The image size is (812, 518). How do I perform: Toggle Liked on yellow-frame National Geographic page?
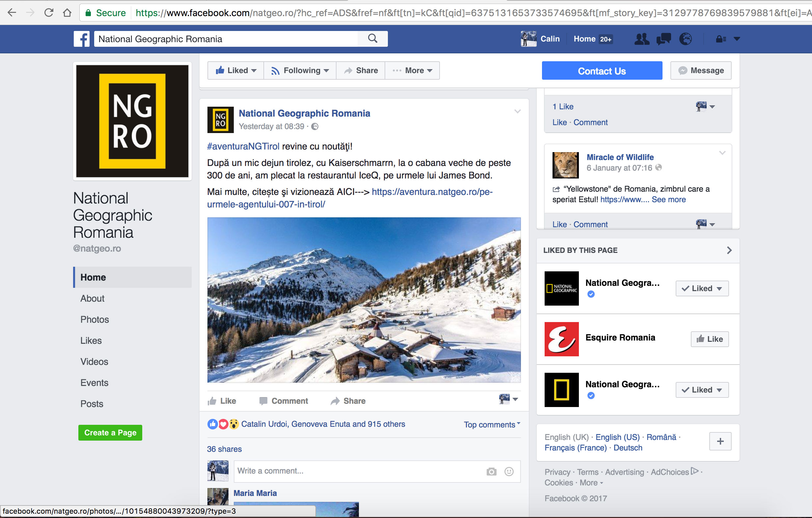[702, 390]
